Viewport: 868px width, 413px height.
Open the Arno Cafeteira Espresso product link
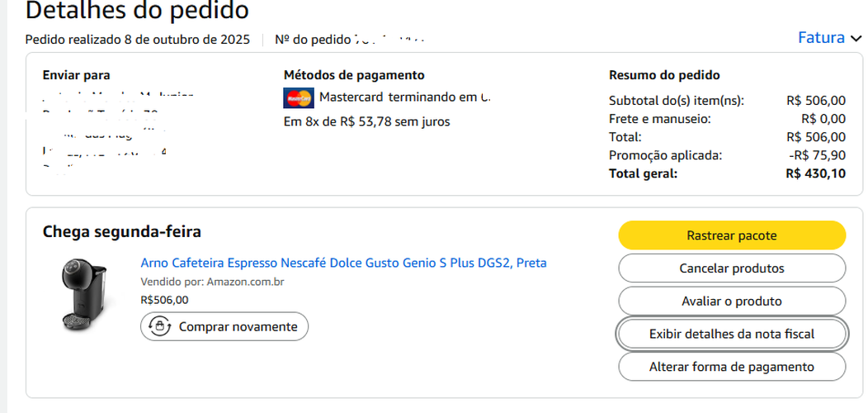pos(343,263)
